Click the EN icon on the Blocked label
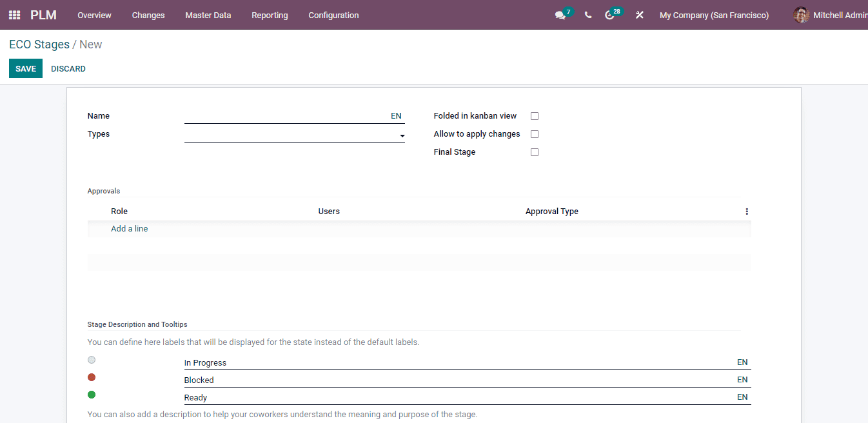The height and width of the screenshot is (423, 868). [x=742, y=380]
